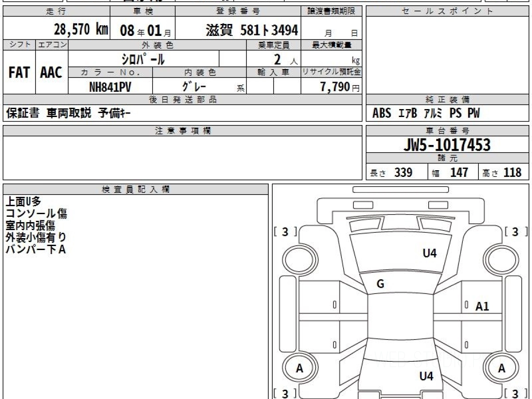This screenshot has width=532, height=399.
Task: Click the U4 mark on the rear hatch
Action: pyautogui.click(x=426, y=377)
